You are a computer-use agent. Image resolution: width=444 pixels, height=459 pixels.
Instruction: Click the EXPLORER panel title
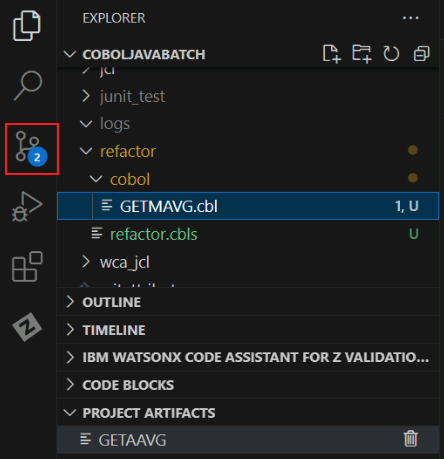[x=114, y=18]
